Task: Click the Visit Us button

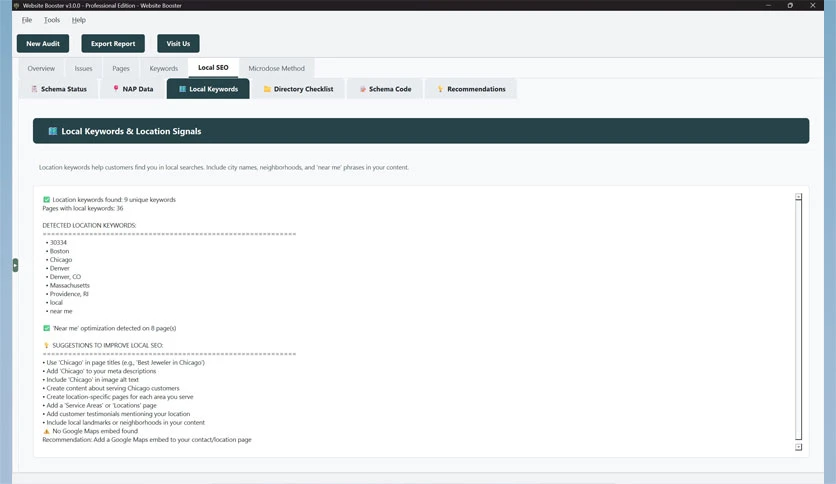Action: pos(178,44)
